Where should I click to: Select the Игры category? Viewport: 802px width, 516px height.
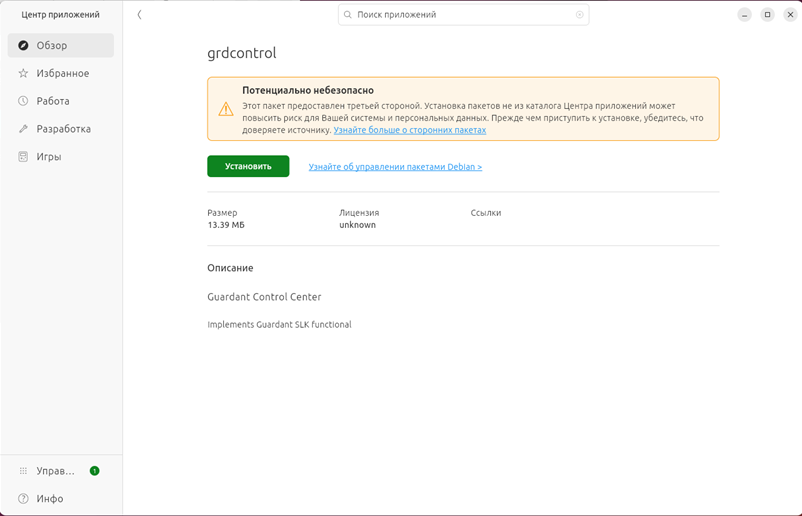point(61,156)
